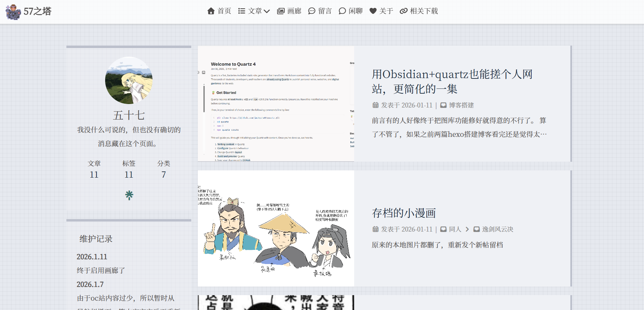
Task: Click the Quartz 4 article thumbnail
Action: click(x=276, y=104)
